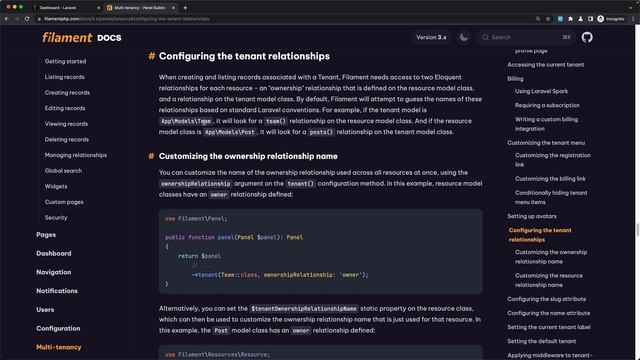Open Creating records in sidebar
This screenshot has width=640, height=360.
(x=67, y=93)
